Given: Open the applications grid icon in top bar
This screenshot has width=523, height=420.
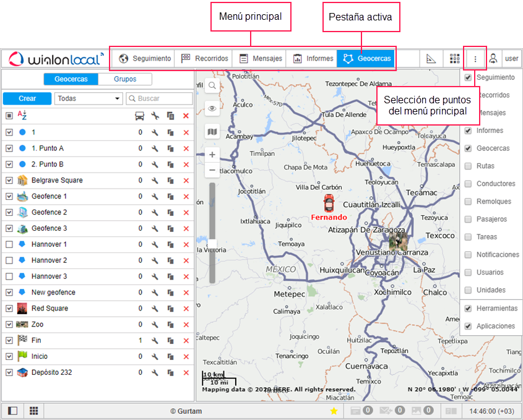Looking at the screenshot, I should 455,59.
